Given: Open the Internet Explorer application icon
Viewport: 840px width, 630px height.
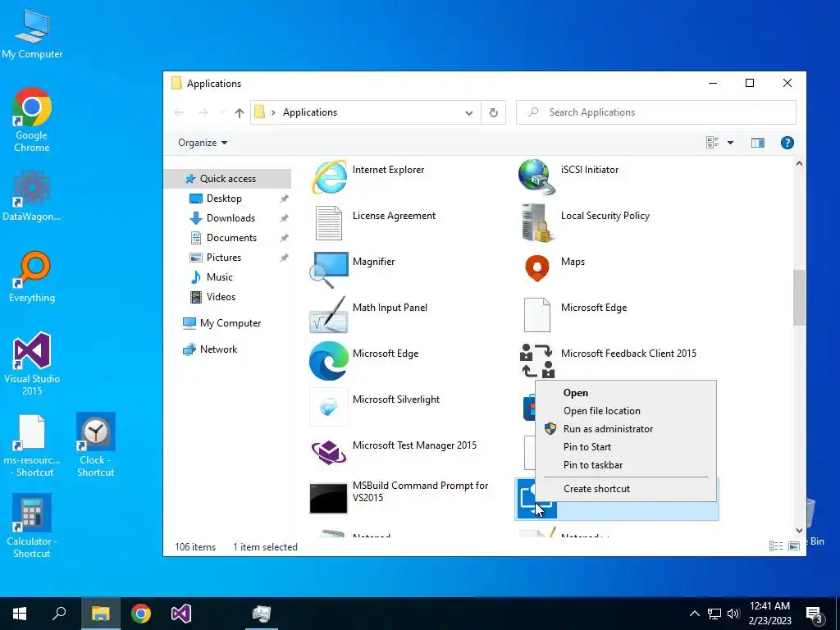Looking at the screenshot, I should [329, 177].
